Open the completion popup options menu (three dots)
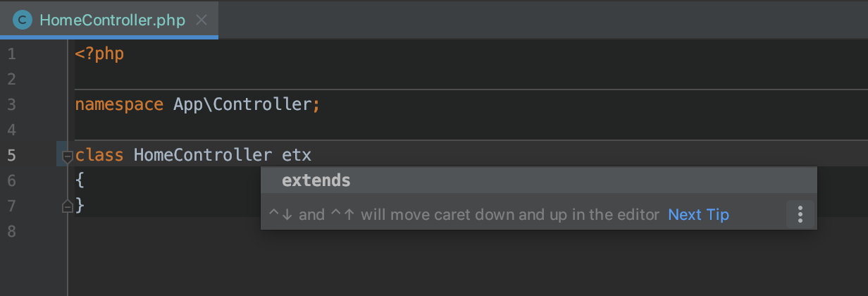Screen dimensions: 868x296 coord(800,215)
